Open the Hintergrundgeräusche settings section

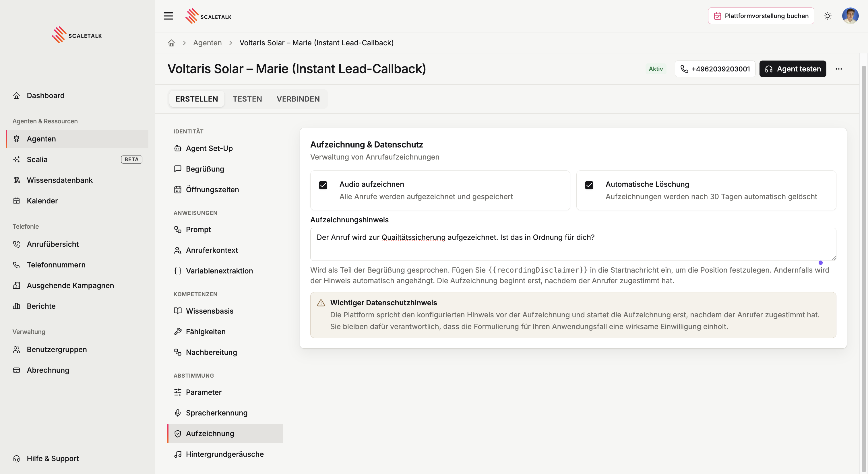[225, 454]
